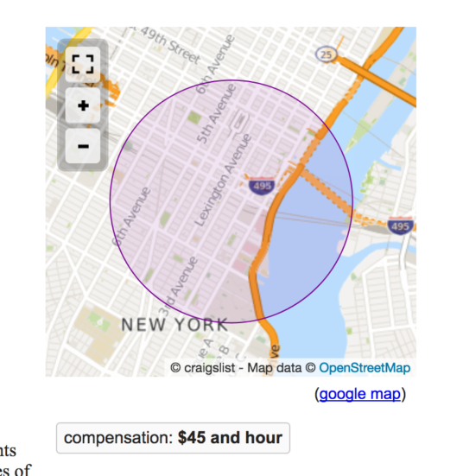Click the I-495 shield near the map's right edge
Screen dimensions: 463x476
(x=400, y=225)
